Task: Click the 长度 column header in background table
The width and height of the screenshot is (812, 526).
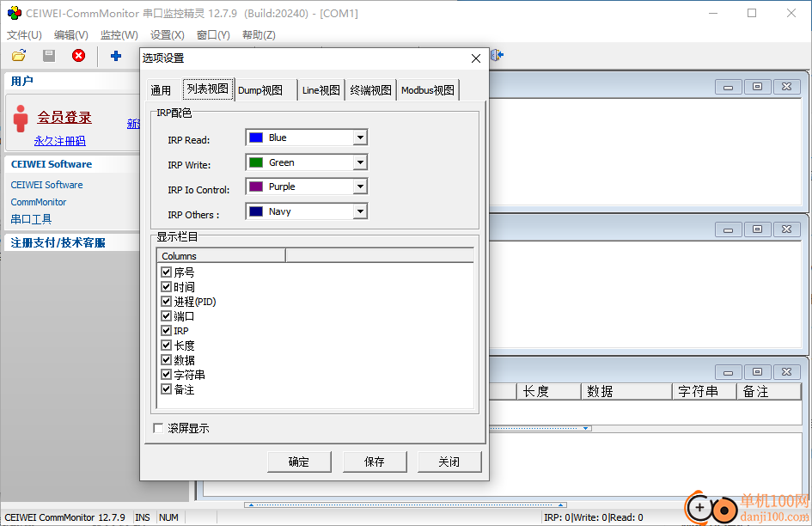Action: [x=549, y=392]
